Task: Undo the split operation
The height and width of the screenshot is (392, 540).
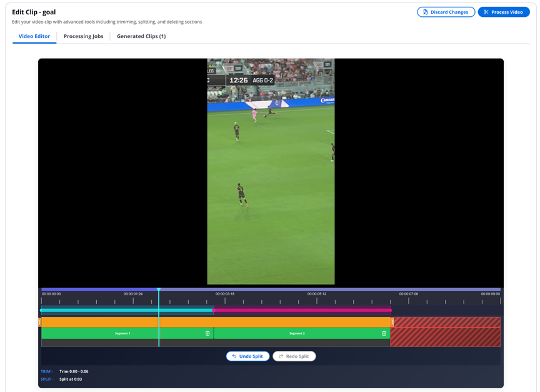Action: 247,356
